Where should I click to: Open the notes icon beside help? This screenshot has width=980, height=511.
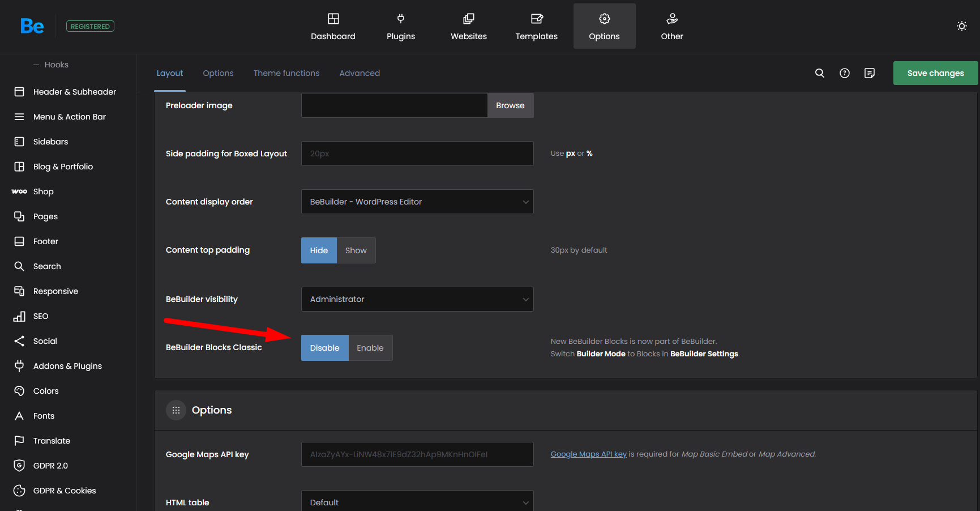point(869,73)
